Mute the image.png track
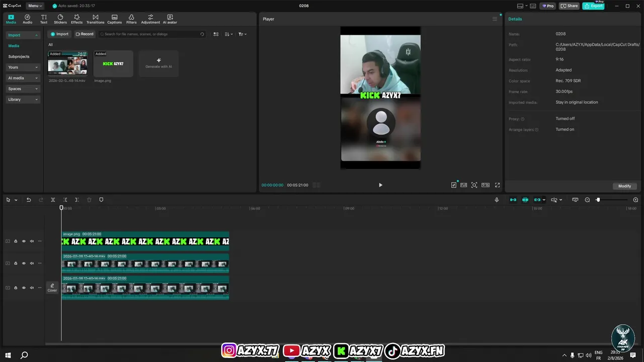The height and width of the screenshot is (362, 644). pyautogui.click(x=32, y=241)
